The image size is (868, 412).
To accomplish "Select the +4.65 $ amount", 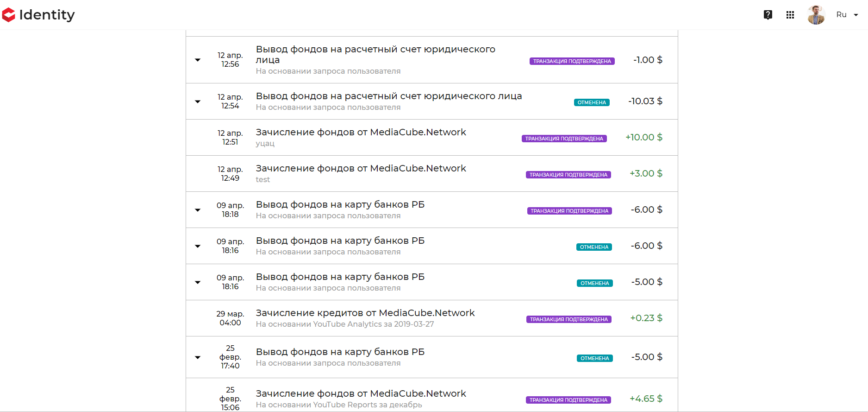I will tap(646, 399).
